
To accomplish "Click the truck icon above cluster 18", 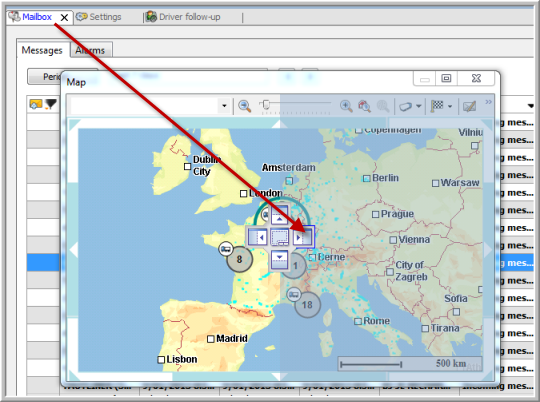I will coord(293,295).
